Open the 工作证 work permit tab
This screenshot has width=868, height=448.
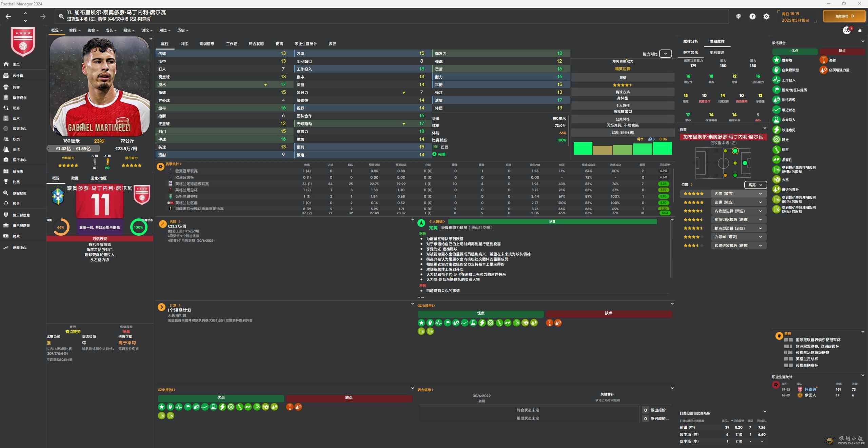click(232, 44)
